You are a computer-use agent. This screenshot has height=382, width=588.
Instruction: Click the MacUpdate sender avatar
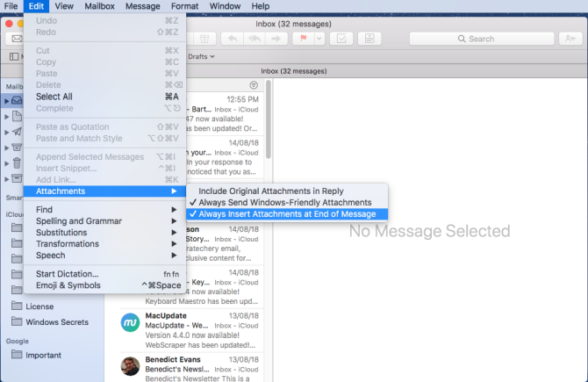pos(130,322)
